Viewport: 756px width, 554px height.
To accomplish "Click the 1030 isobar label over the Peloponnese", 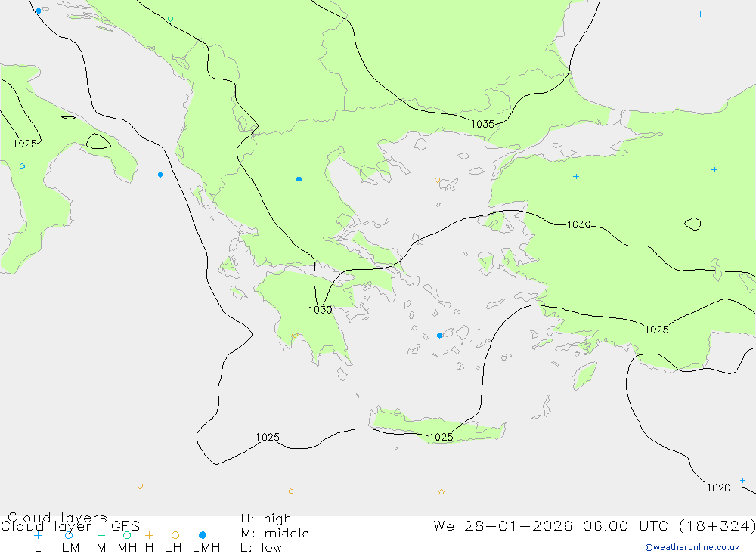I will [320, 310].
